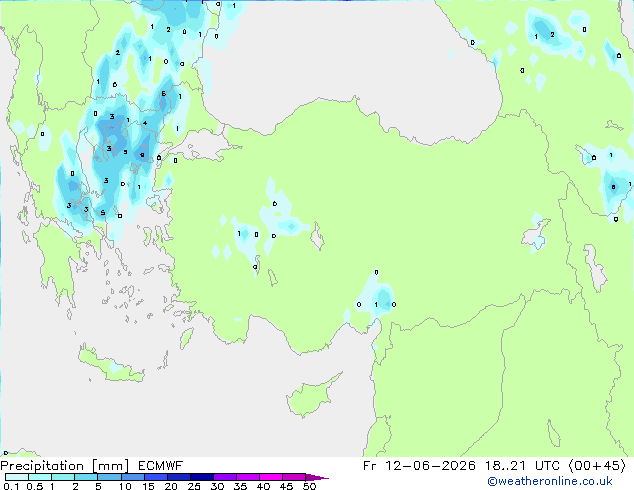Click the 45–50 mm legend segment
The width and height of the screenshot is (634, 490).
point(294,477)
